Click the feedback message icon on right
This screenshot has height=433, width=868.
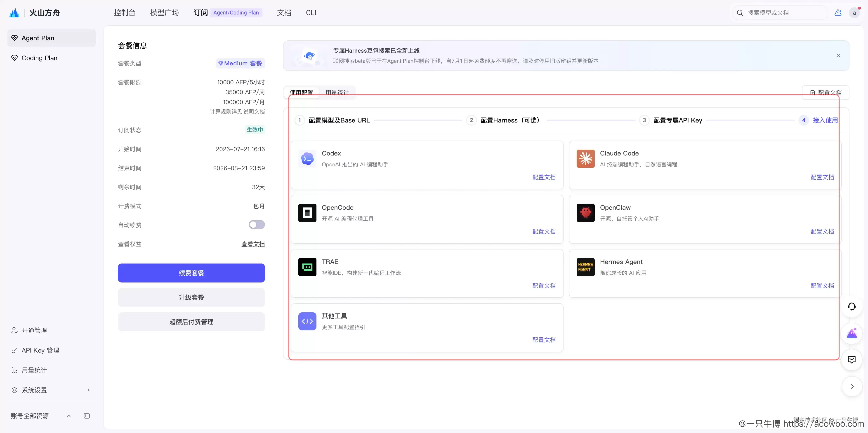851,360
